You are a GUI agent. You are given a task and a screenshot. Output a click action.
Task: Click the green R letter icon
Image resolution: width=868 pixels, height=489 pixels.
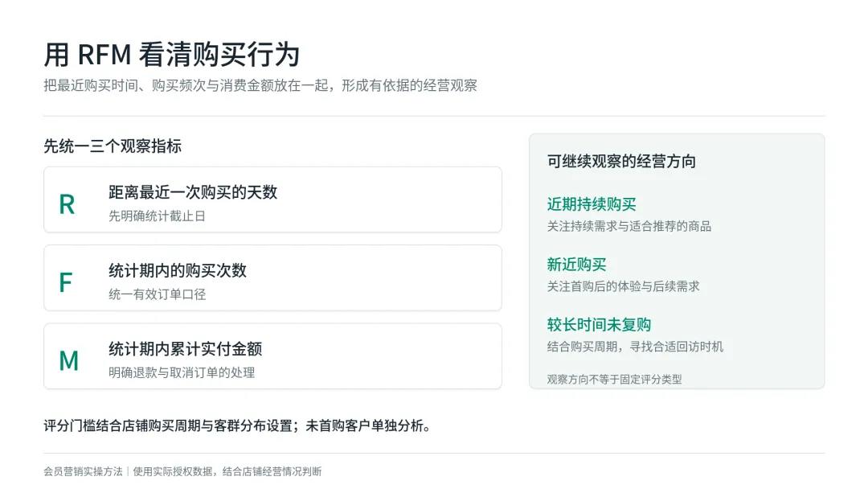(67, 204)
